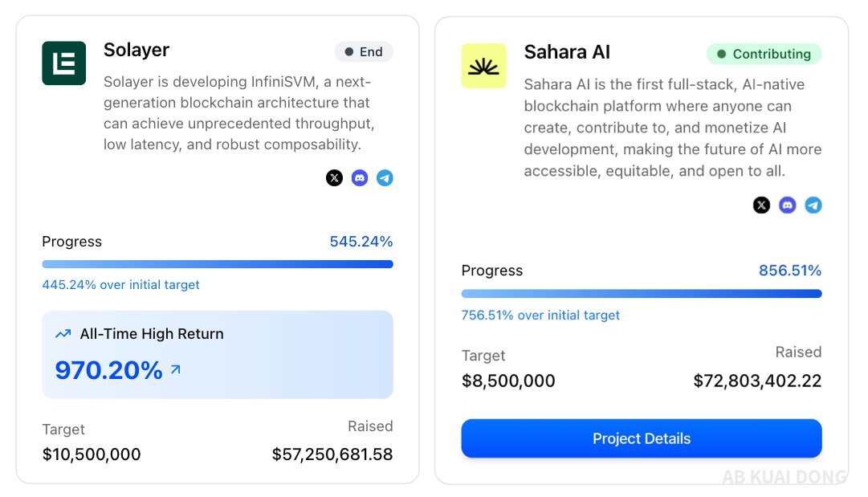Click the Sahara AI project title
The width and height of the screenshot is (868, 497).
point(567,52)
